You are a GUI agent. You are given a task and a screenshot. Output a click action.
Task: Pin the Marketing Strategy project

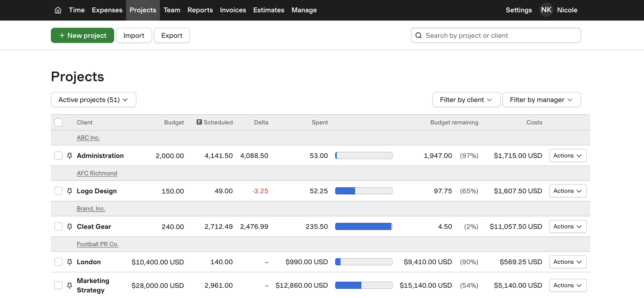point(69,285)
